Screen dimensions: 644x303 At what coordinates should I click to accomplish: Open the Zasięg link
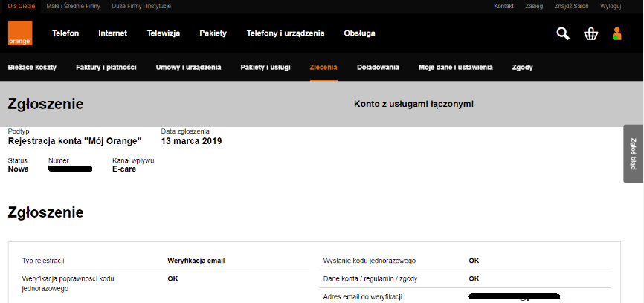(x=534, y=6)
